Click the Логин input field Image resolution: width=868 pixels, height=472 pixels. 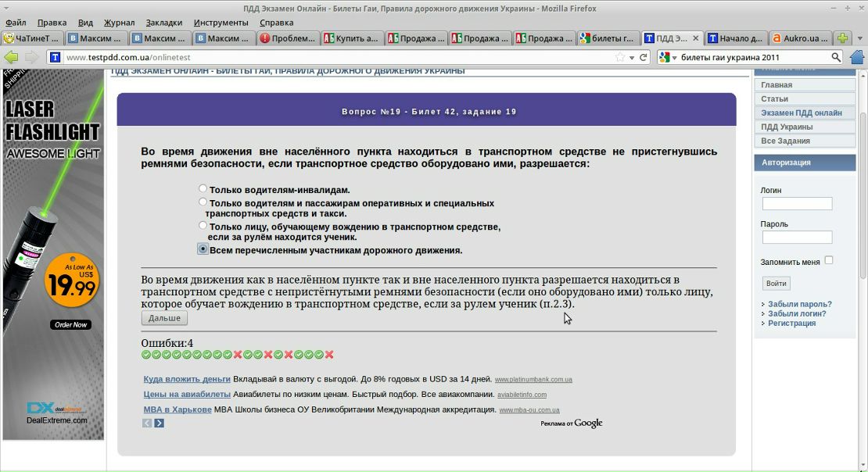(x=797, y=204)
